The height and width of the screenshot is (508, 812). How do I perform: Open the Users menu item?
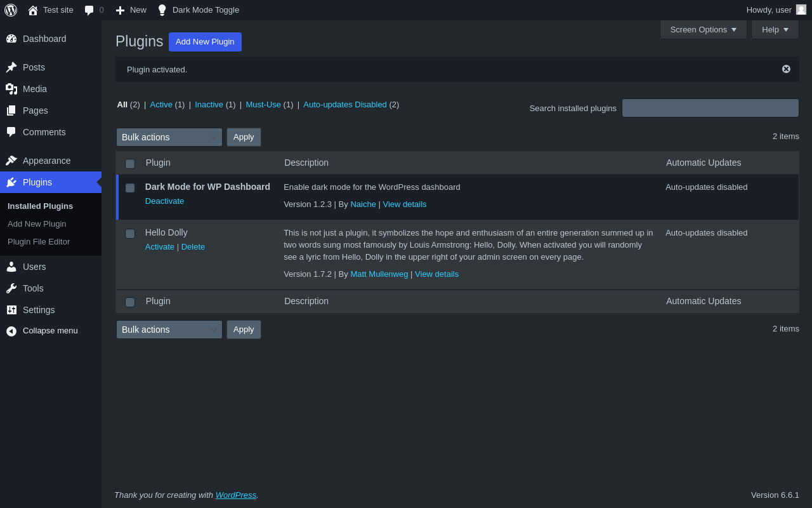51,267
